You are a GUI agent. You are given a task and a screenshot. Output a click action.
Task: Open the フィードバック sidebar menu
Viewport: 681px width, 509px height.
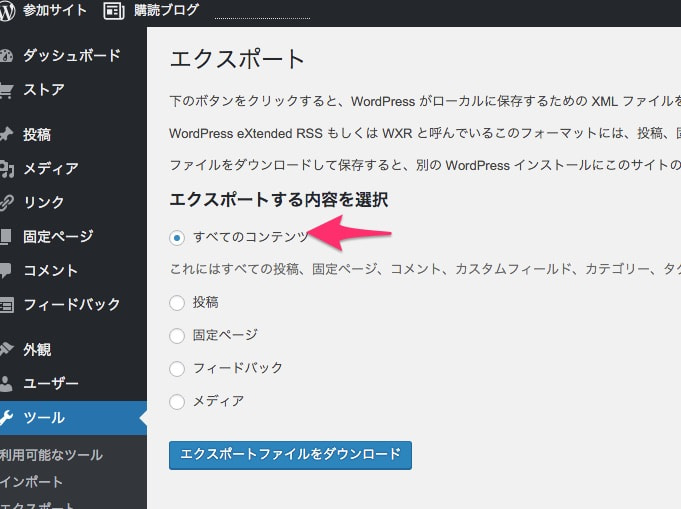[73, 304]
